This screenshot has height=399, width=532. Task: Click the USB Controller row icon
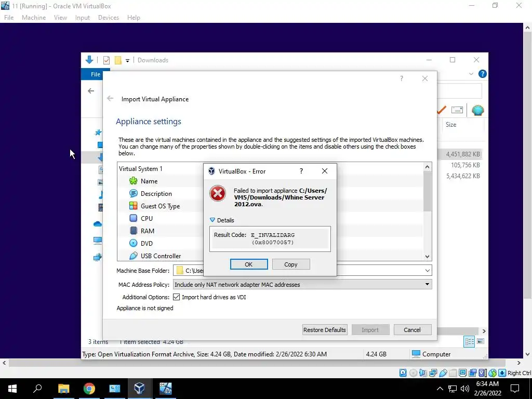point(134,256)
